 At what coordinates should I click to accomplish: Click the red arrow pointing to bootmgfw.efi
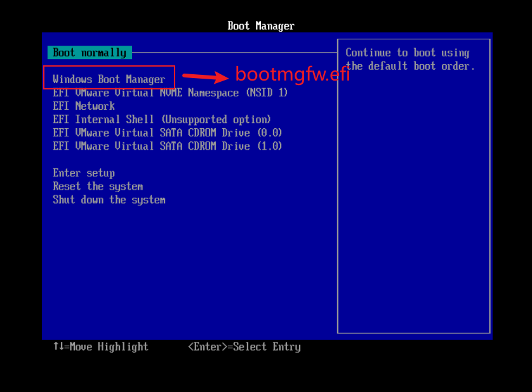pyautogui.click(x=206, y=77)
